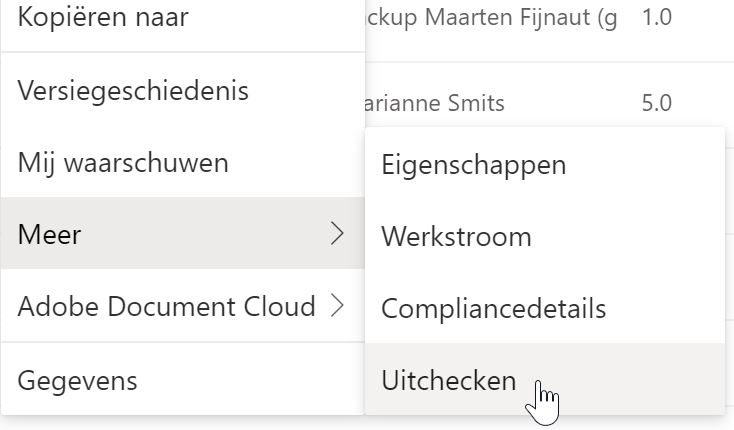Select the Meer menu item label

point(49,234)
